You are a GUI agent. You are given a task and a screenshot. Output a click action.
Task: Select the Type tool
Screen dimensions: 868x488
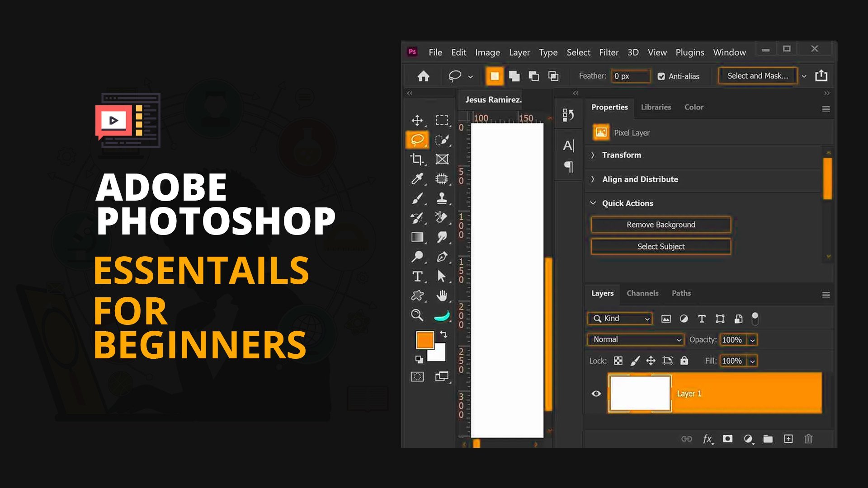click(417, 275)
